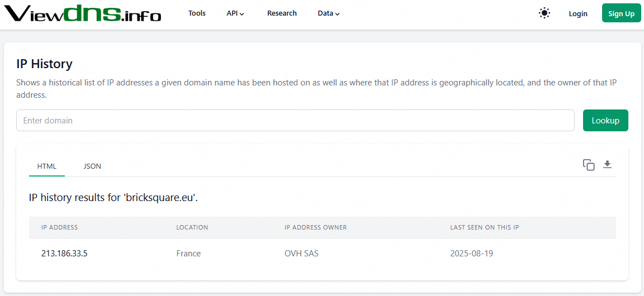Screen dimensions: 644x296
Task: Go to the Research page
Action: point(282,13)
